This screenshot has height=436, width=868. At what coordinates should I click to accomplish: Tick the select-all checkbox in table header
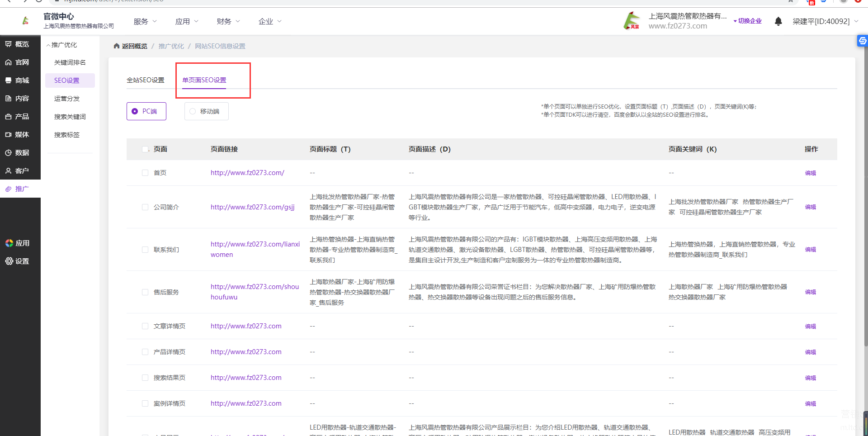pyautogui.click(x=145, y=149)
